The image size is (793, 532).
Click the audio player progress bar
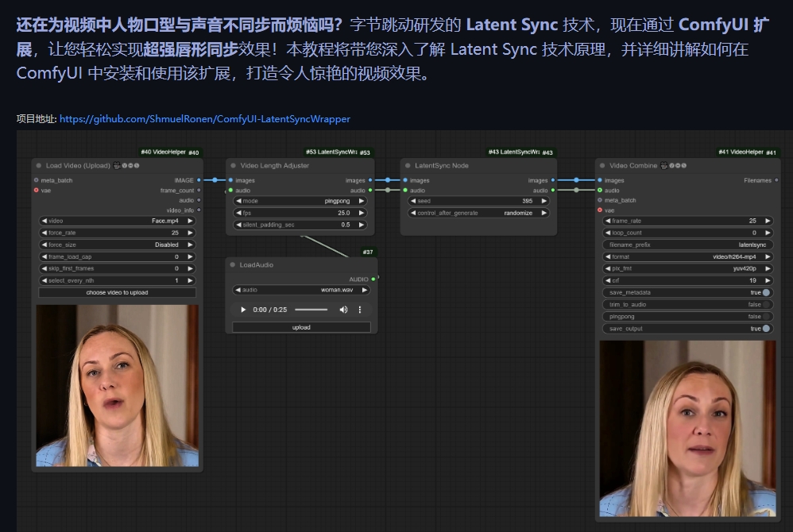coord(311,309)
